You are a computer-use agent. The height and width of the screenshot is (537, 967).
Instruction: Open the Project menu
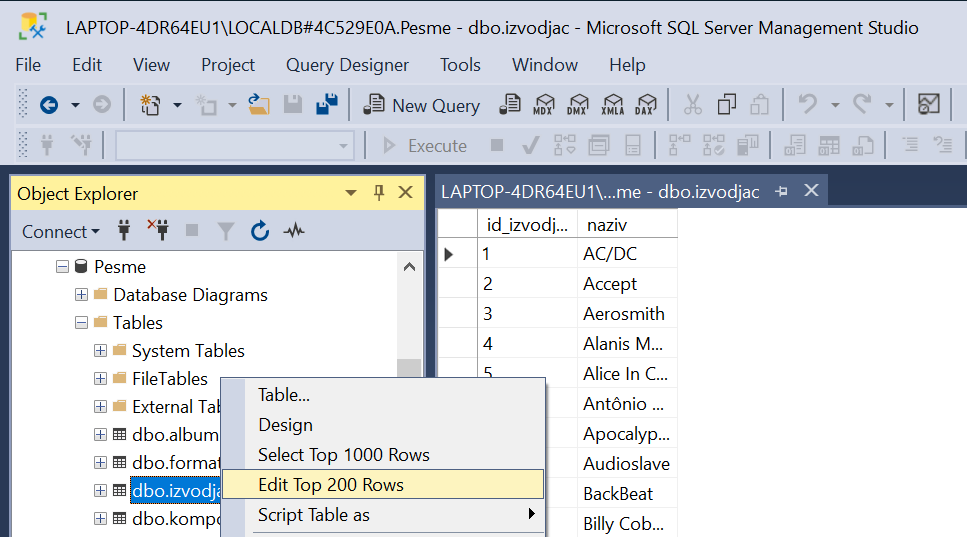tap(228, 65)
